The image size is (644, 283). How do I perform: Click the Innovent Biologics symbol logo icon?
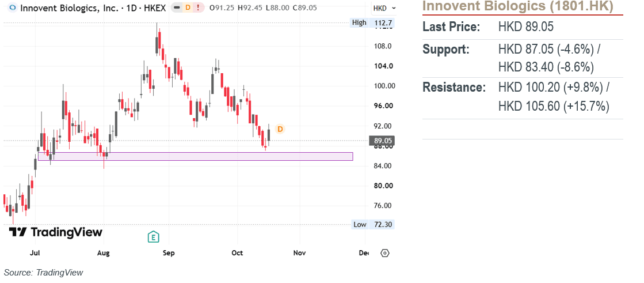pos(13,7)
